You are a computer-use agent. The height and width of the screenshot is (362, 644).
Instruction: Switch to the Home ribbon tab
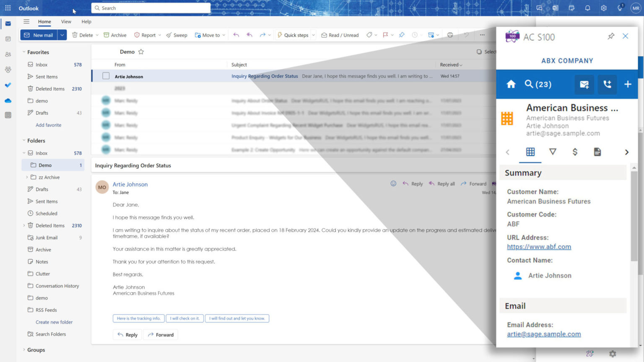click(x=44, y=21)
